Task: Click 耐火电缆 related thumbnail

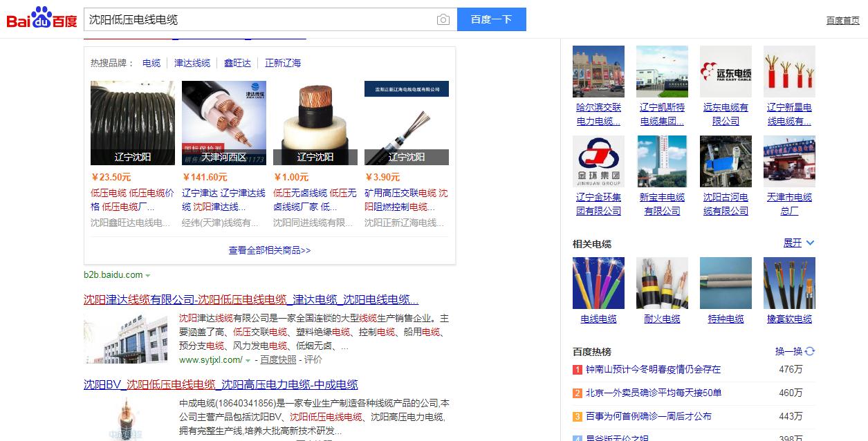Action: pos(663,283)
